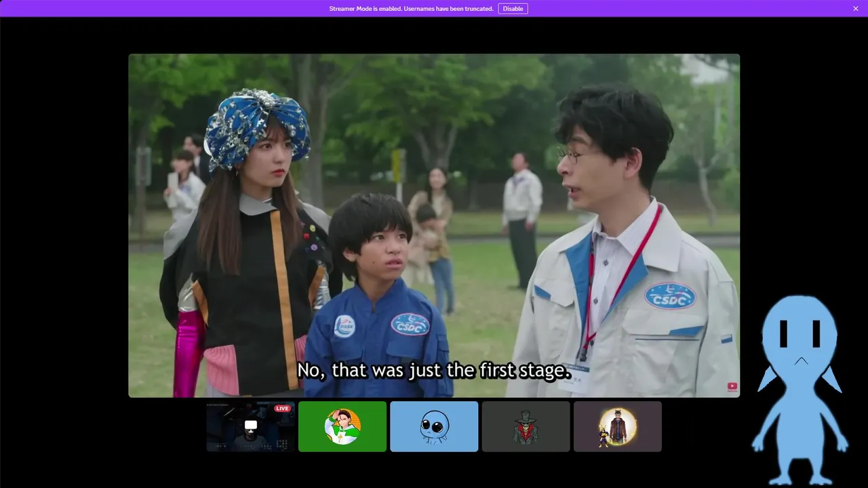Disable Streamer Mode via the banner button

tap(513, 9)
